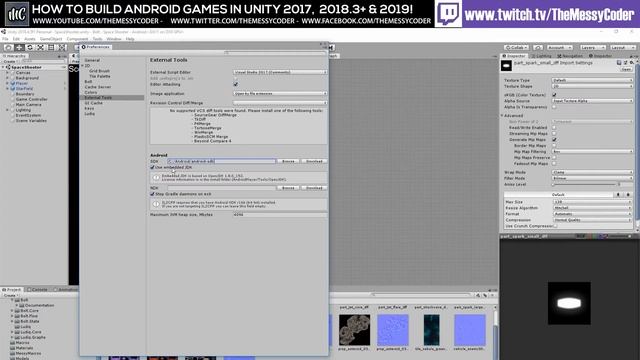
Task: Open Image application dropdown
Action: [x=280, y=93]
